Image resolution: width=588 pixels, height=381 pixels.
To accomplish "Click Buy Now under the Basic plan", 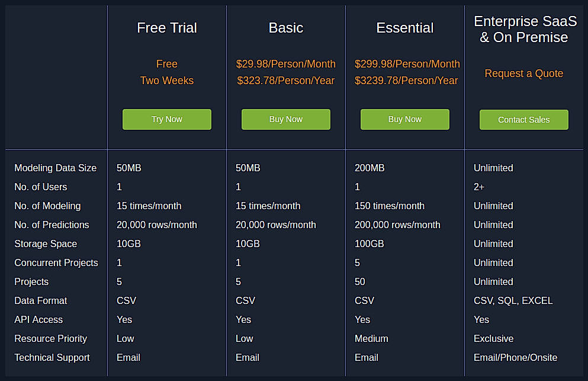I will (285, 119).
